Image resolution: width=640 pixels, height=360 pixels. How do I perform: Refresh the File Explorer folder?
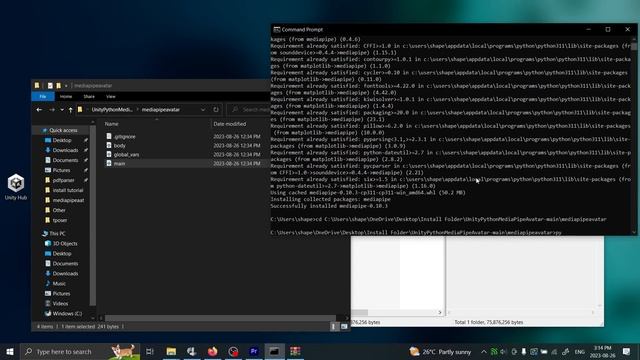tap(216, 110)
